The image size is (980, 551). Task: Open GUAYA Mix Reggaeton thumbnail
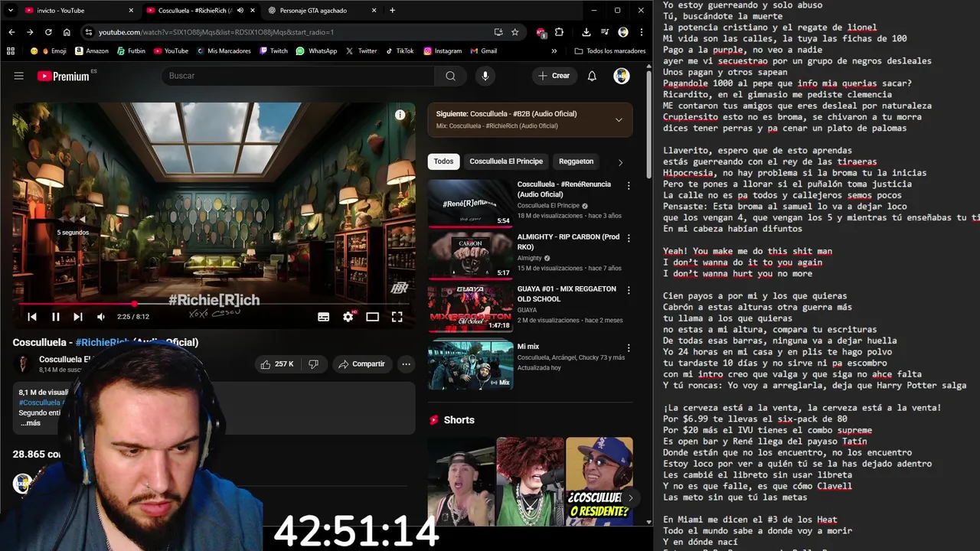(x=470, y=308)
